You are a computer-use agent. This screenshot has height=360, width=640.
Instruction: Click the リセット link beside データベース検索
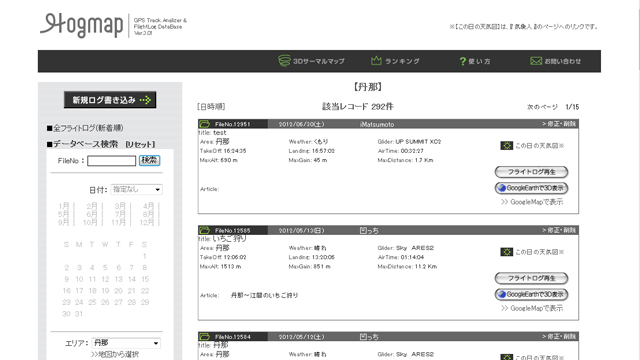[140, 144]
